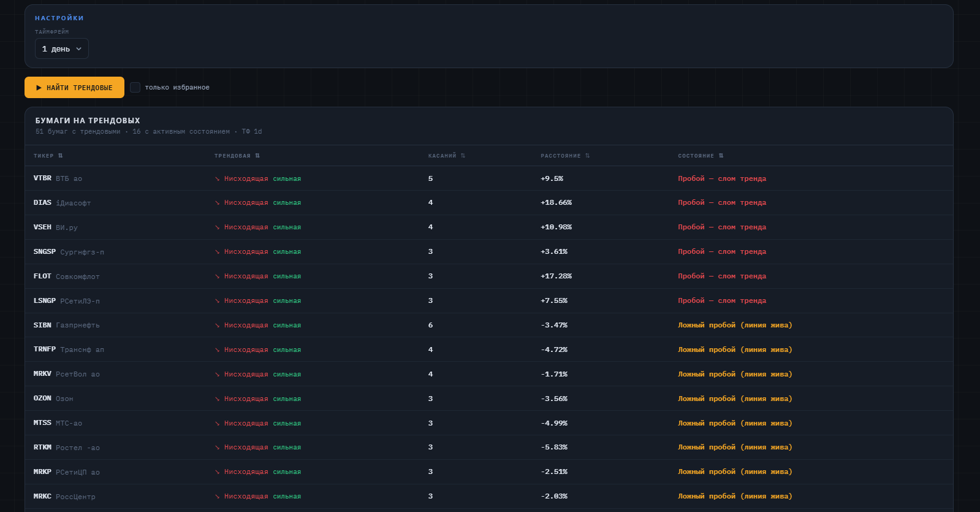This screenshot has width=980, height=512.
Task: Click the +9.5% distance value
Action: 552,178
